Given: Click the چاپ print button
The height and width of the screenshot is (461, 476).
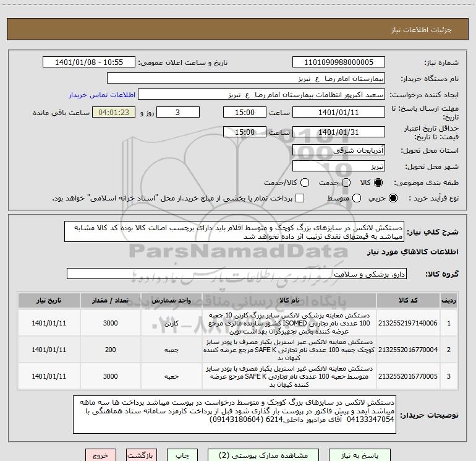Looking at the screenshot, I should (182, 455).
